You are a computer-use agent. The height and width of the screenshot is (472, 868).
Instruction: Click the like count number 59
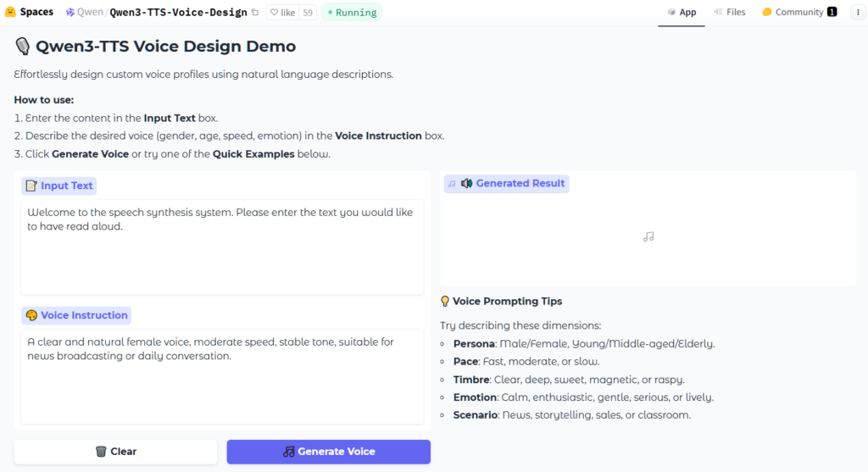coord(306,13)
